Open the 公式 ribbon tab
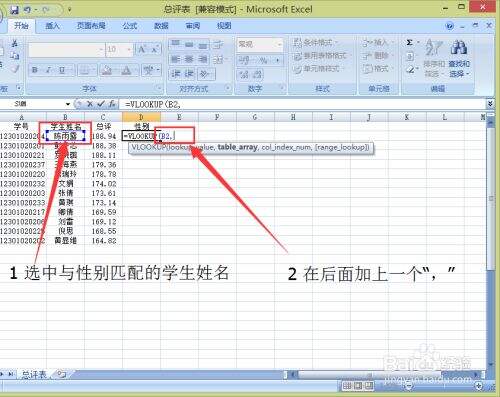The height and width of the screenshot is (397, 500). [130, 26]
